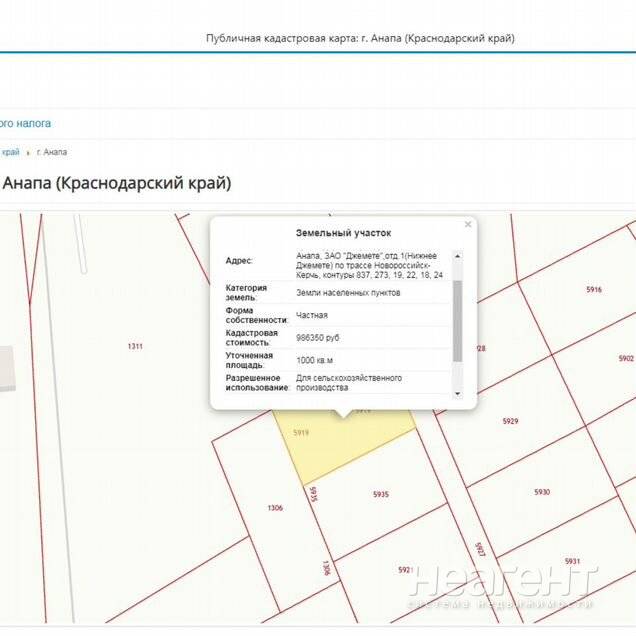This screenshot has width=636, height=636.
Task: Select land parcel 5929 on map
Action: coord(510,421)
